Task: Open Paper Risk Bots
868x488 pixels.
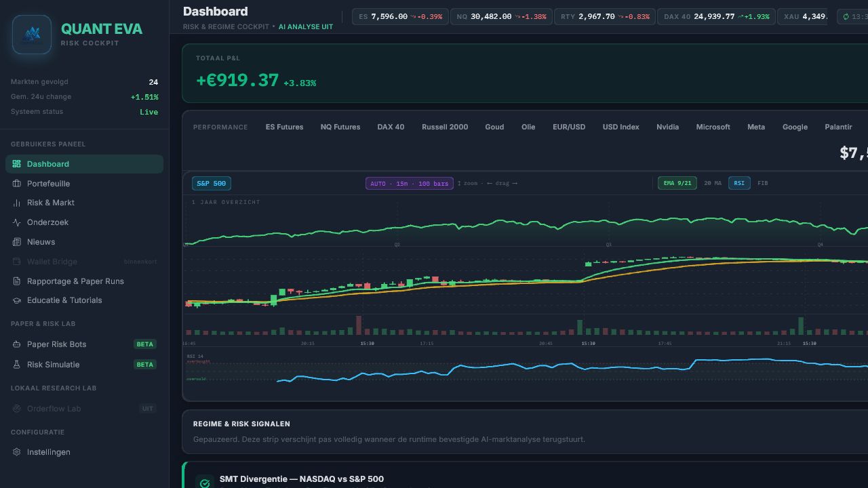Action: tap(84, 344)
